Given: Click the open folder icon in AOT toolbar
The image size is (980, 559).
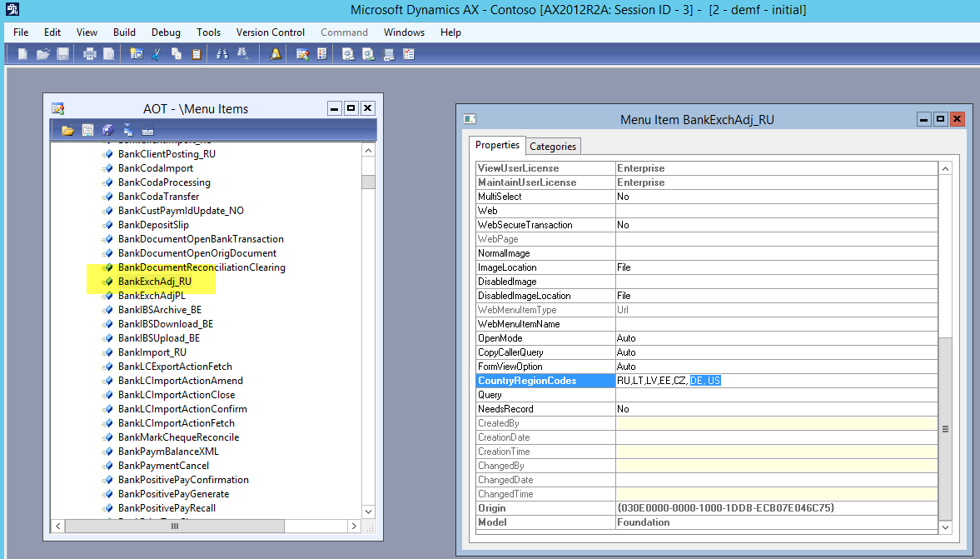Looking at the screenshot, I should 67,130.
